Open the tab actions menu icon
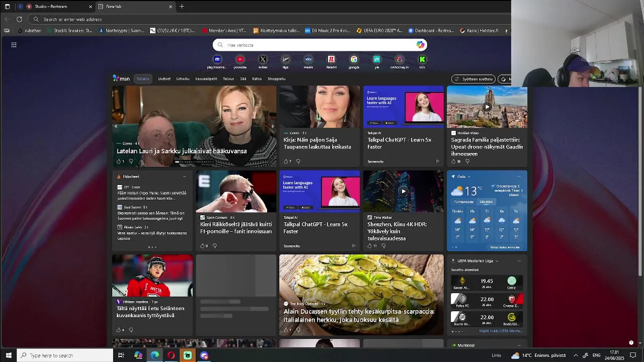Image resolution: width=644 pixels, height=362 pixels. pyautogui.click(x=7, y=7)
